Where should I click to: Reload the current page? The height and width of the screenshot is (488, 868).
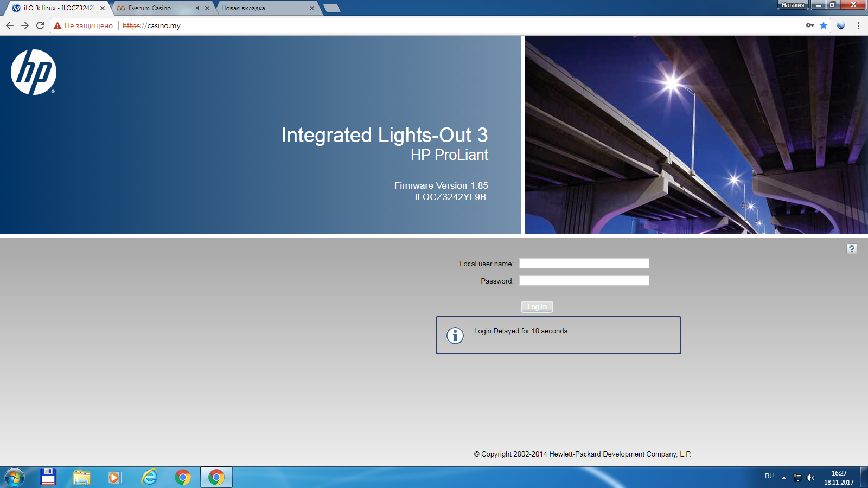click(x=40, y=25)
